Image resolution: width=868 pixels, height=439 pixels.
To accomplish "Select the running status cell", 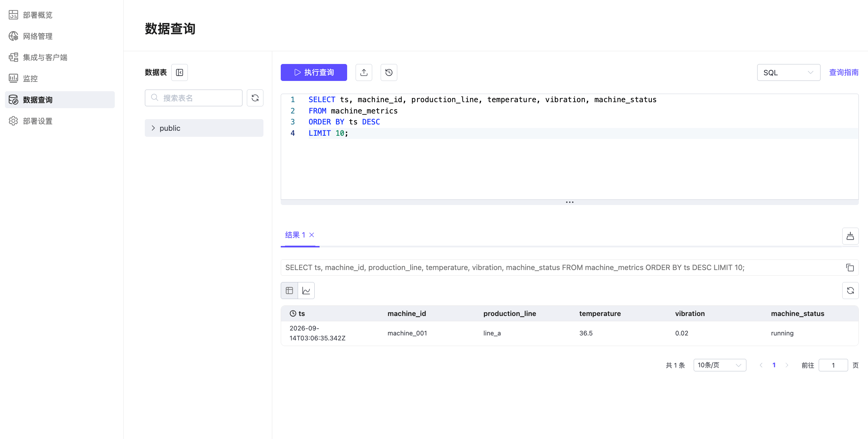I will (782, 333).
